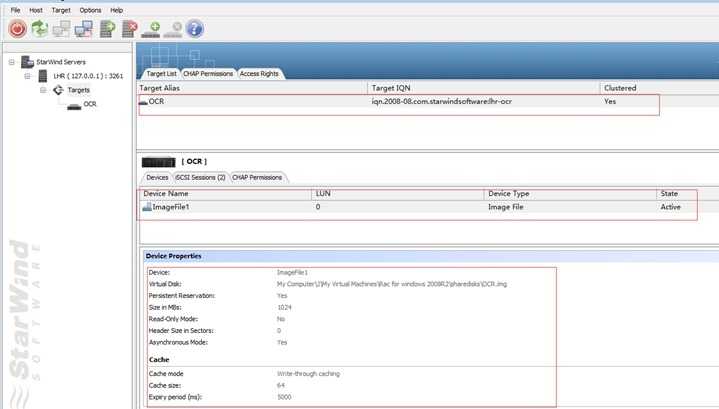
Task: Click the LUN column header
Action: (x=398, y=194)
